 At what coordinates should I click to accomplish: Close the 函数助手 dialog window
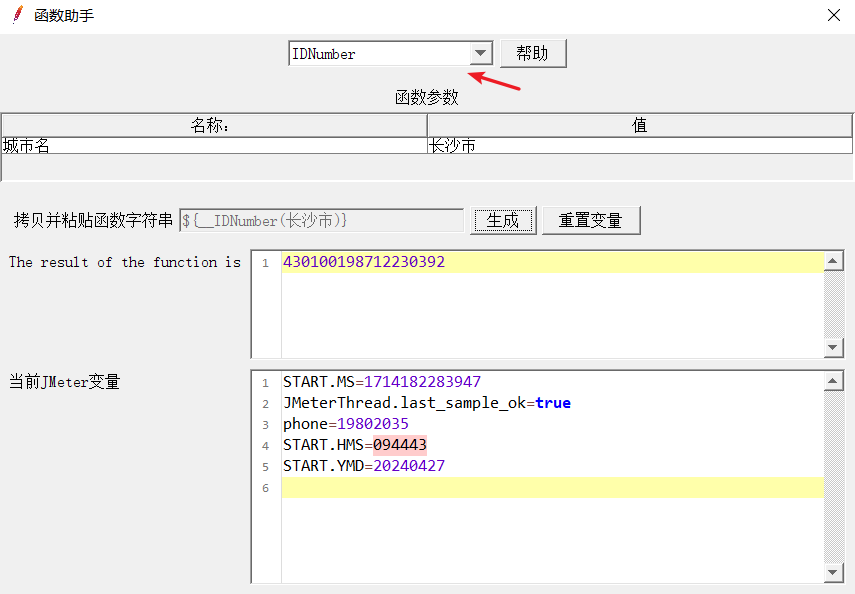point(833,15)
